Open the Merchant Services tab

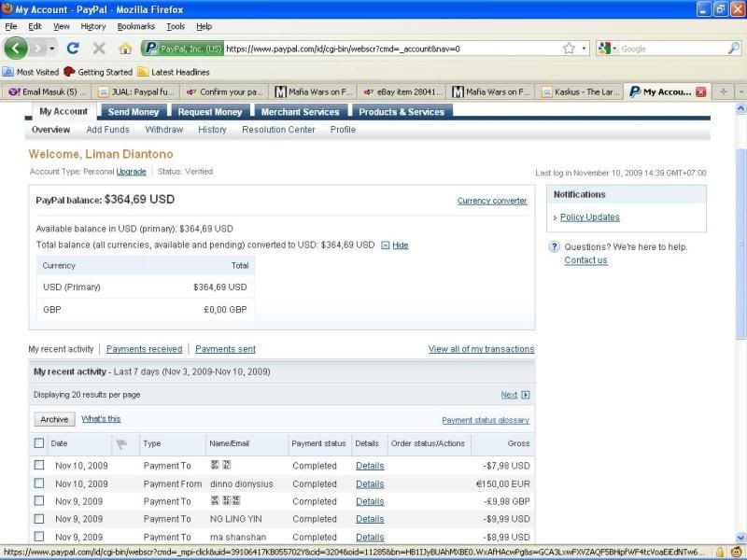(x=300, y=112)
